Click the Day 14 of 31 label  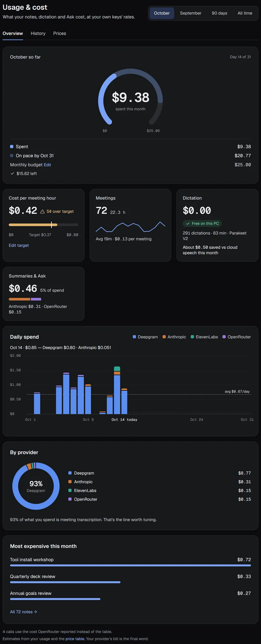coord(240,57)
